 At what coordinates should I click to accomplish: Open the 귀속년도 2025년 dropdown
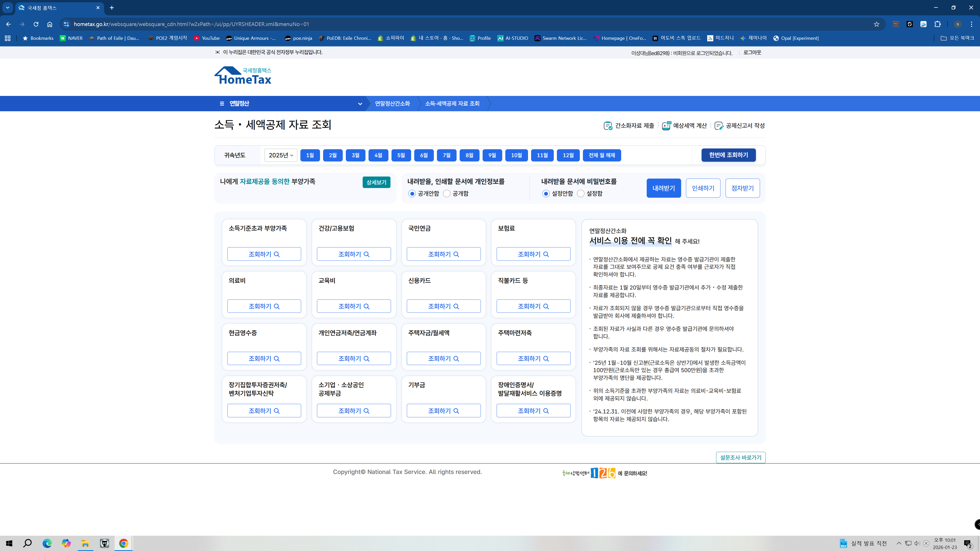coord(280,155)
